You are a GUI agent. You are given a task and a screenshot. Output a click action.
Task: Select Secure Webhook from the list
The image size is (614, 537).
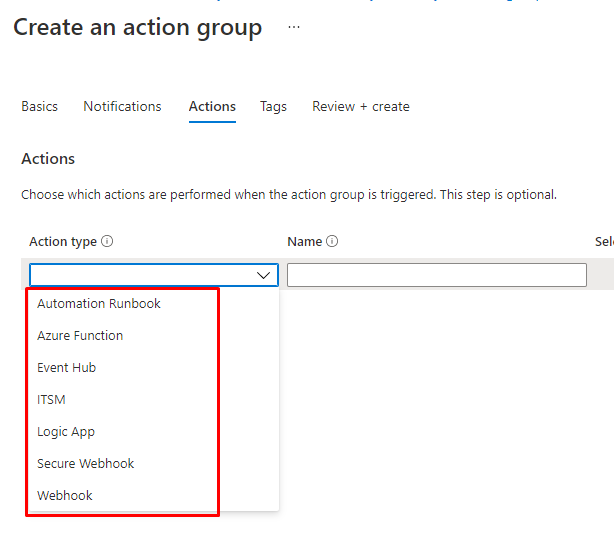(85, 464)
